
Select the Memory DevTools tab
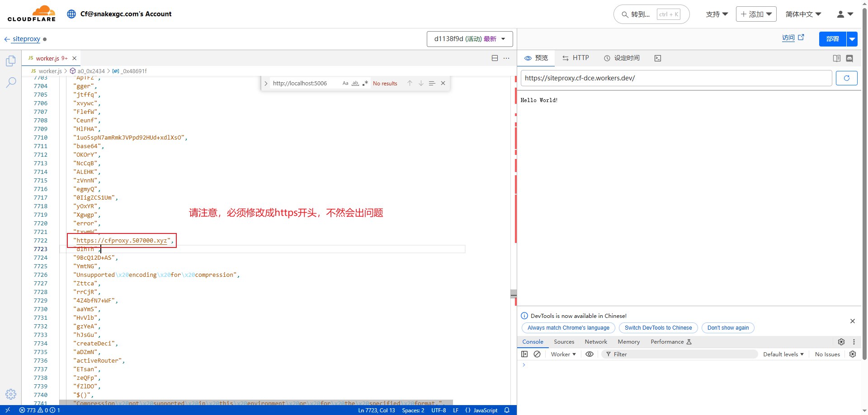click(629, 342)
